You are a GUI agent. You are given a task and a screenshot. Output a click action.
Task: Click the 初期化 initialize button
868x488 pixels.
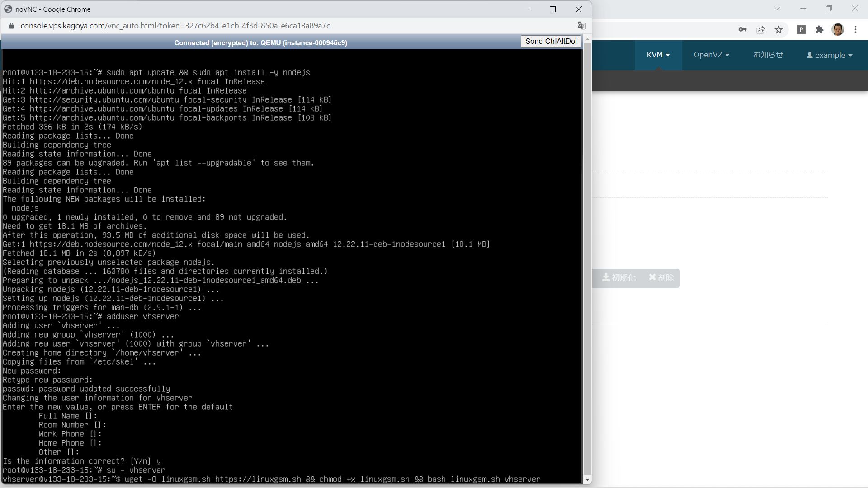pyautogui.click(x=619, y=278)
